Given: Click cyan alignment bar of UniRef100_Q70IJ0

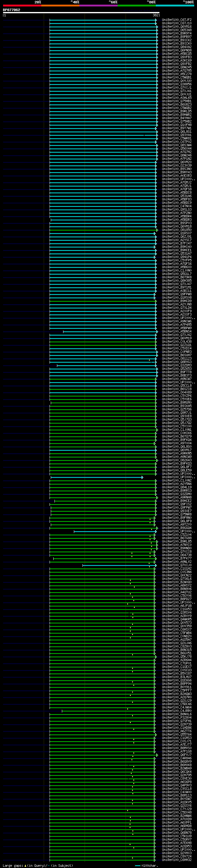Looking at the screenshot, I should tap(119, 565).
